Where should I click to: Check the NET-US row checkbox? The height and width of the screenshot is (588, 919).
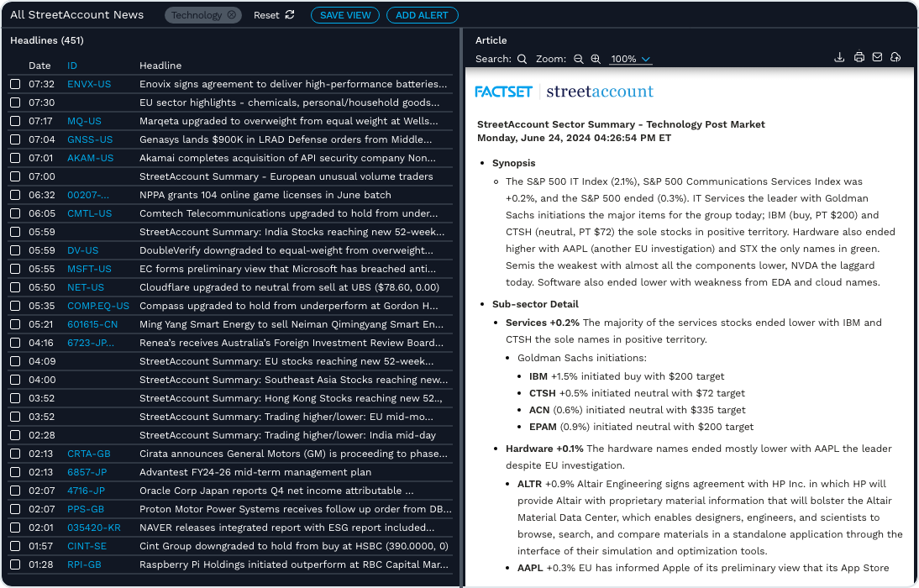15,287
